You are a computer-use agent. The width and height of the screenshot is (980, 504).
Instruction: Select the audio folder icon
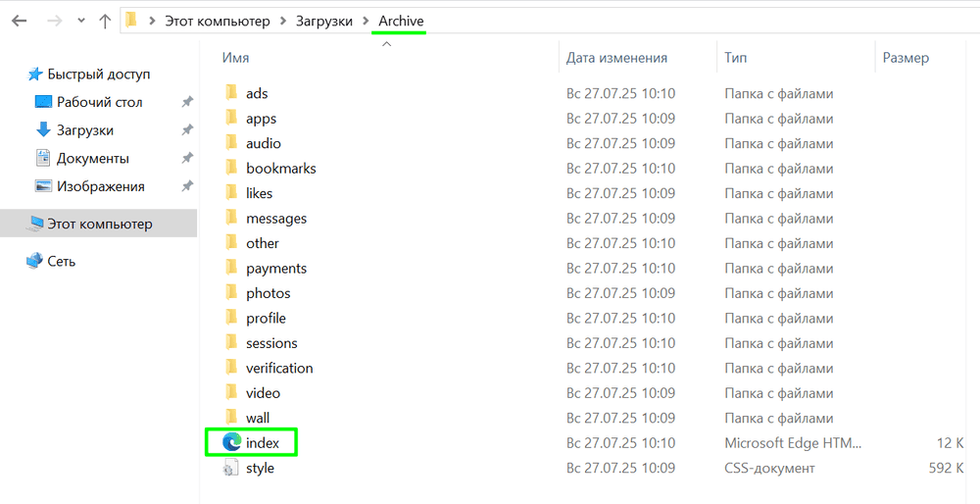click(x=231, y=142)
